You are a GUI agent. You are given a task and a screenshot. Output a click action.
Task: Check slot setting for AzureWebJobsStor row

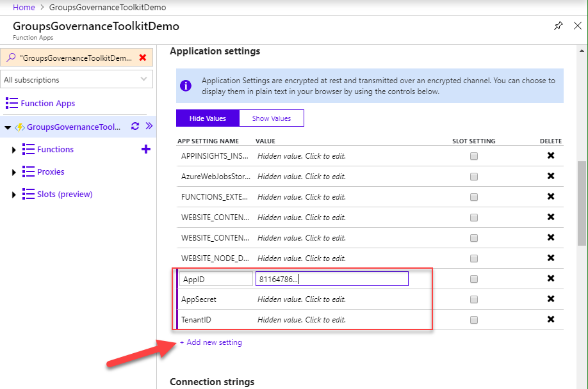pos(474,177)
